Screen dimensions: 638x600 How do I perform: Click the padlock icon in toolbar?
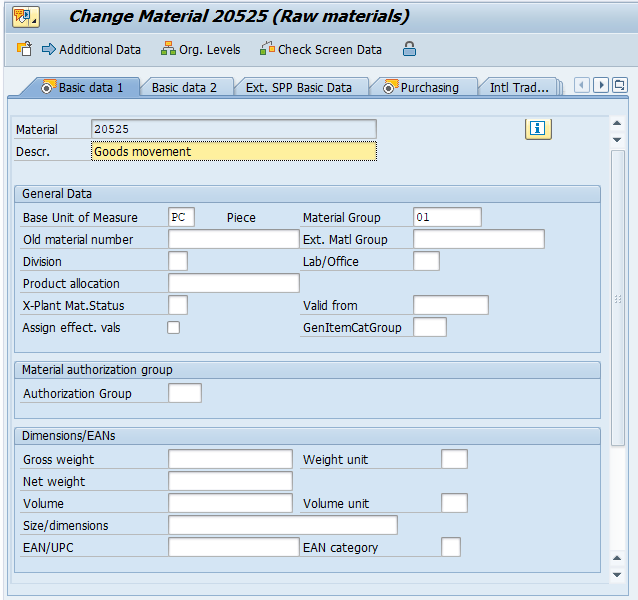pos(409,49)
